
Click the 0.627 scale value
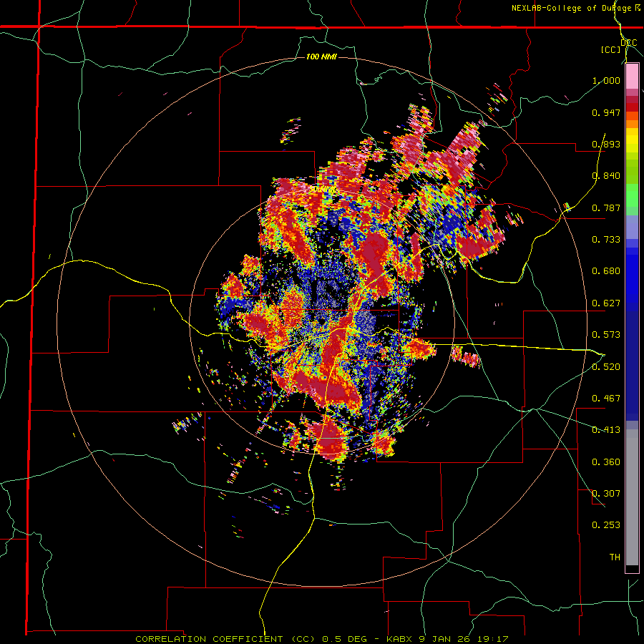(x=606, y=303)
